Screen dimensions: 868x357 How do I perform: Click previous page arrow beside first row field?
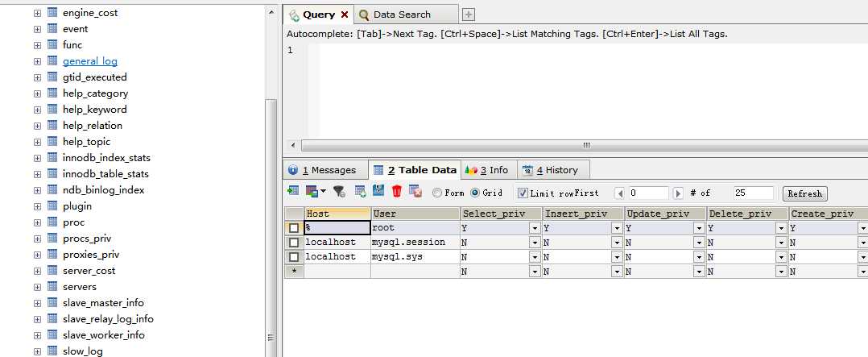tap(620, 193)
